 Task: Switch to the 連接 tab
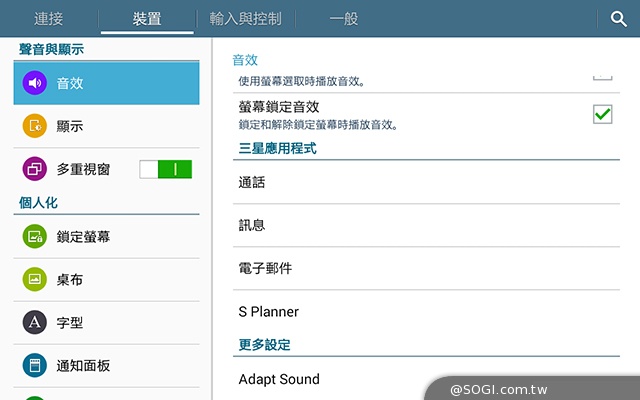[49, 19]
